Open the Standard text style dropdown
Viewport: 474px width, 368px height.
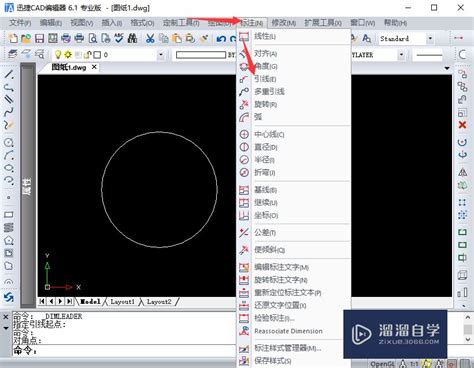(x=430, y=38)
